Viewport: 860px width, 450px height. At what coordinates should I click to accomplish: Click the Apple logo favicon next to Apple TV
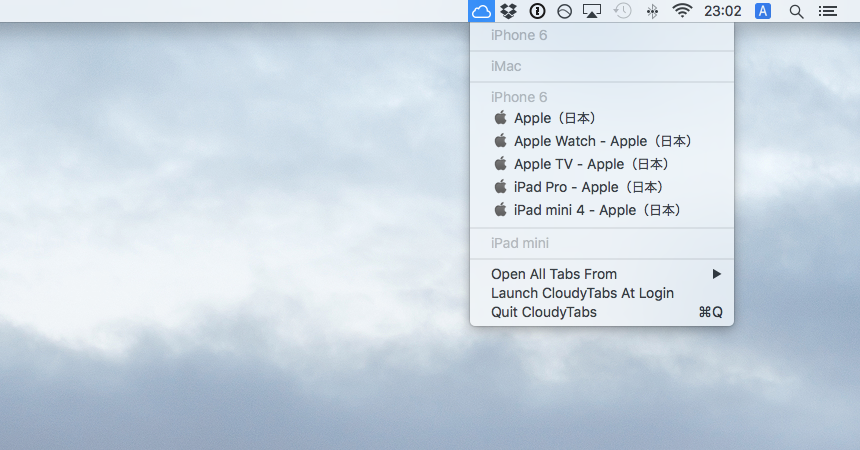pos(500,164)
